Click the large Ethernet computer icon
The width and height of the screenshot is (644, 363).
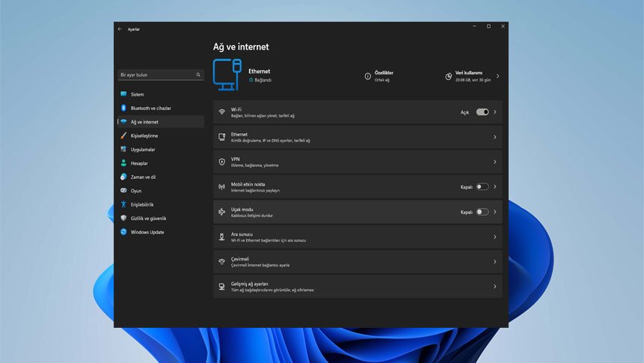click(227, 75)
